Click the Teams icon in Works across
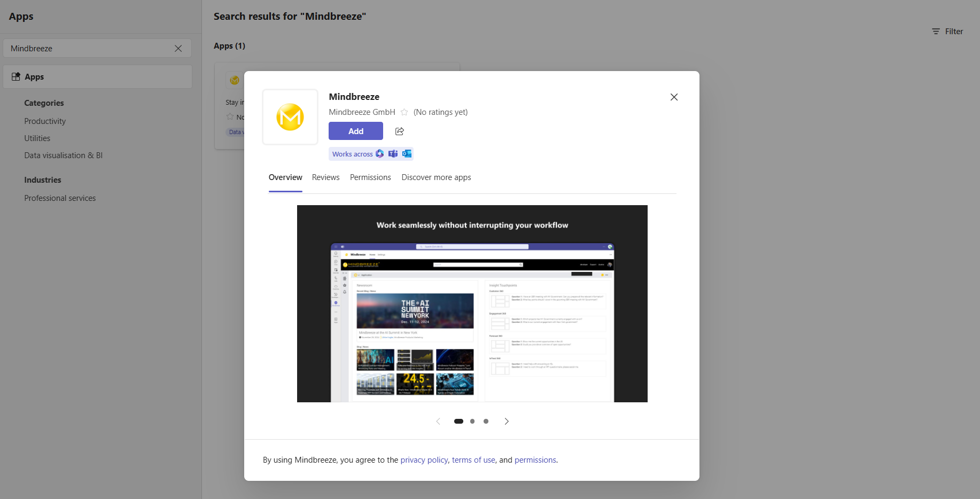This screenshot has width=980, height=499. [x=393, y=154]
